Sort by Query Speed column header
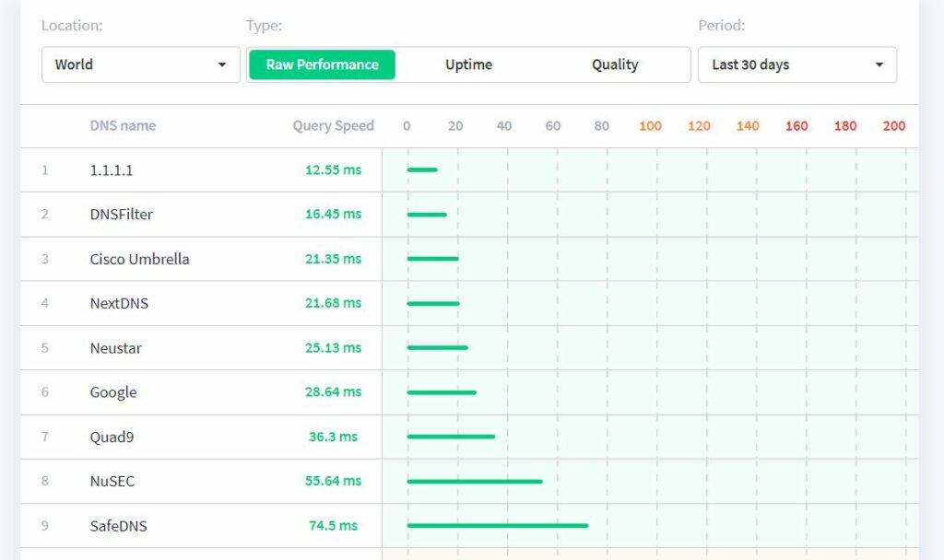Screen dimensions: 944x560 (x=333, y=126)
